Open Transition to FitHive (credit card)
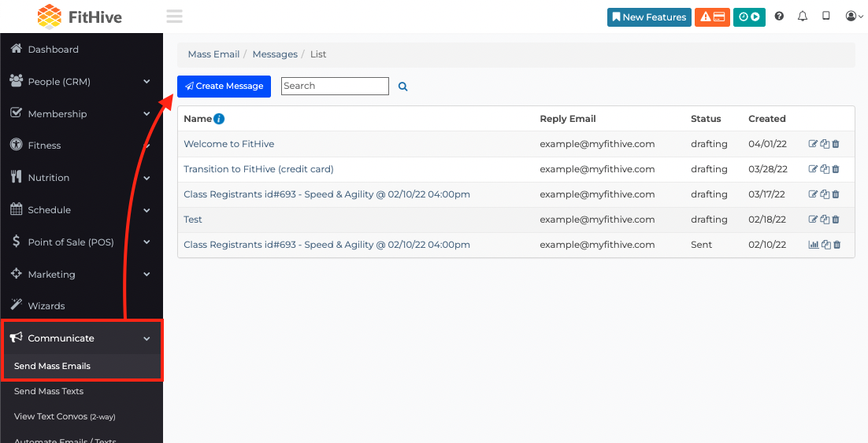Viewport: 868px width, 443px height. coord(258,169)
